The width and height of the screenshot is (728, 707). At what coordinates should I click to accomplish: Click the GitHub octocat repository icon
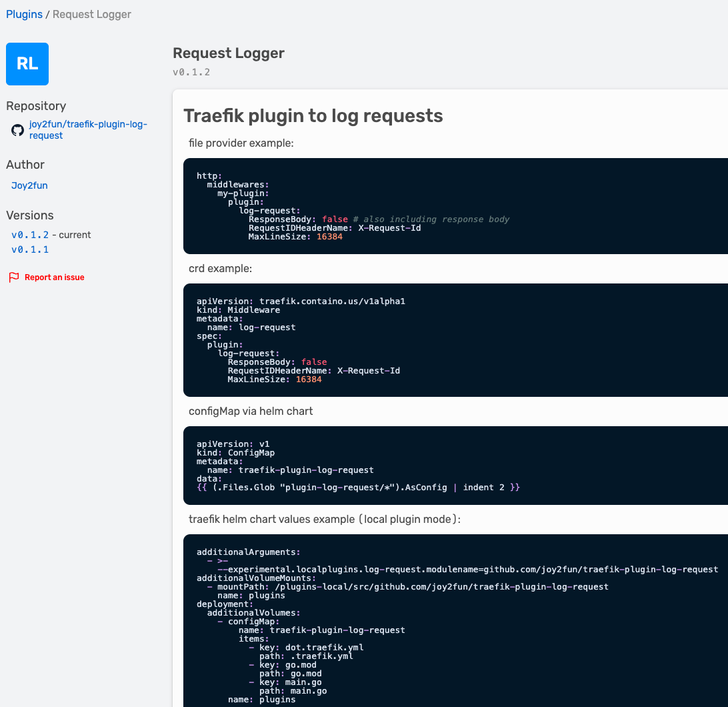click(x=17, y=130)
